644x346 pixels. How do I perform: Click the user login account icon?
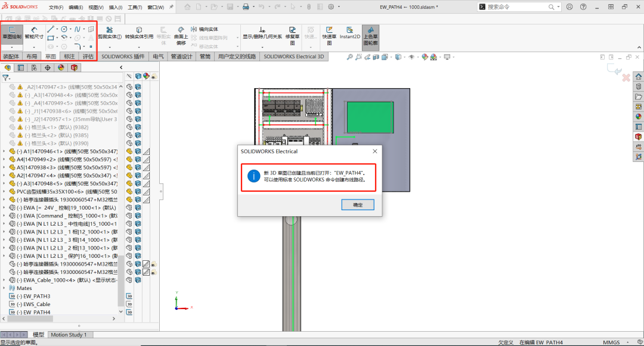[x=569, y=7]
